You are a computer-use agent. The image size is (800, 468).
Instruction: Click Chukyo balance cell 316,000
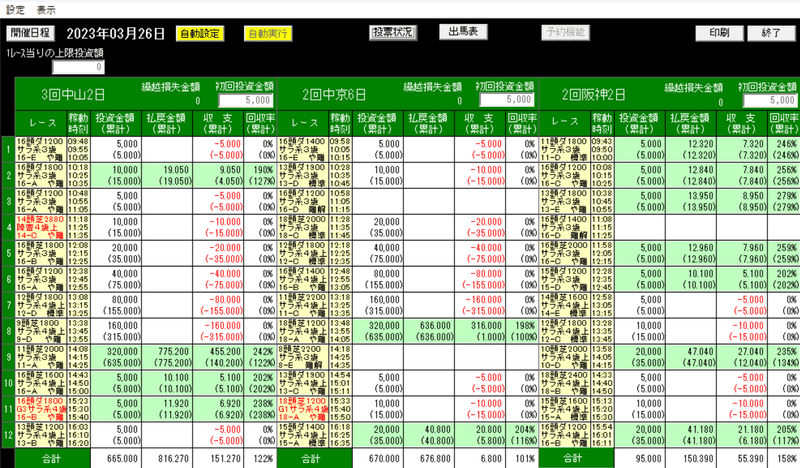pos(480,331)
